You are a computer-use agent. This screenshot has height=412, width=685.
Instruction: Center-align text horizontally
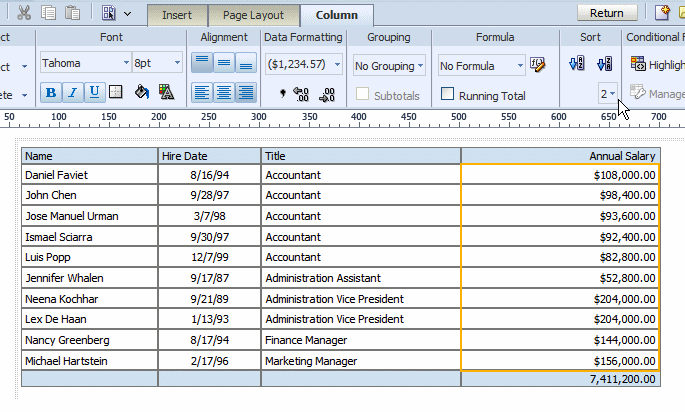pyautogui.click(x=223, y=92)
